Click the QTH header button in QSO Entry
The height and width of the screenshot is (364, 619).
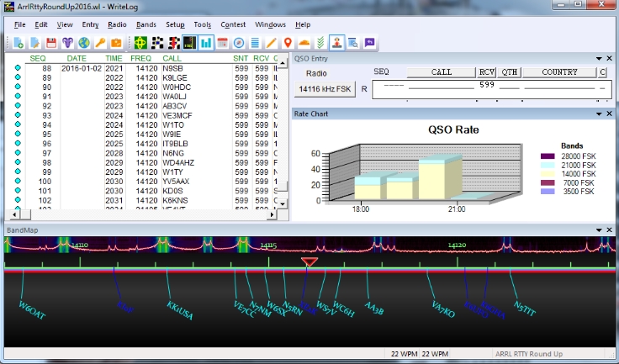click(x=510, y=71)
